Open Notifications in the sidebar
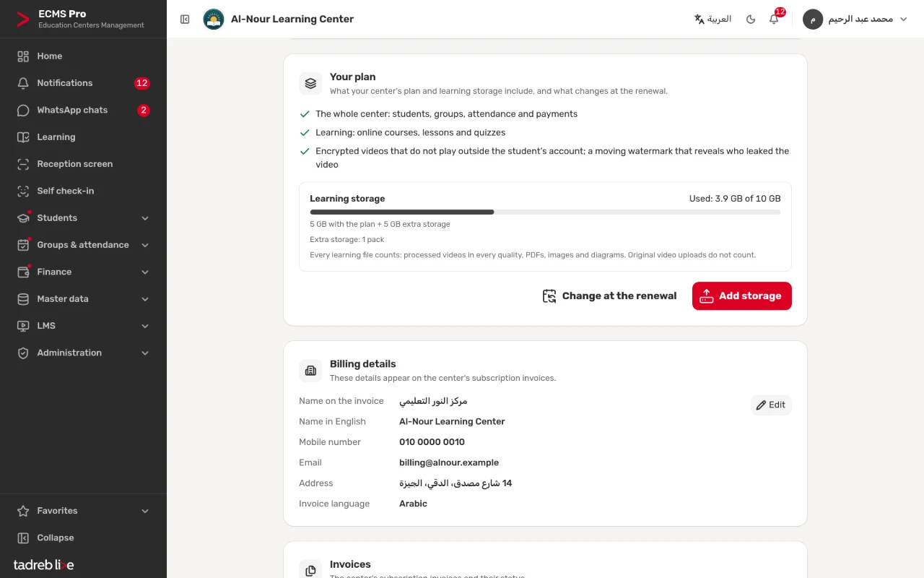 (83, 83)
